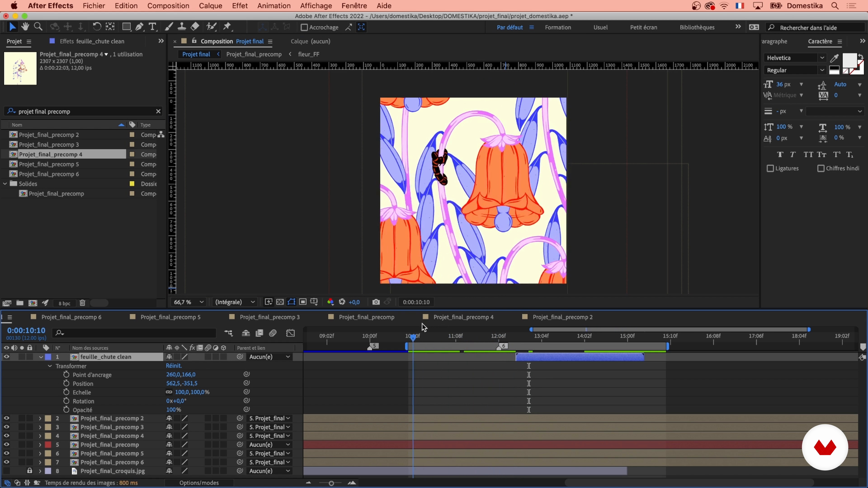Toggle transparency grid icon in viewer
The height and width of the screenshot is (488, 868).
click(280, 302)
